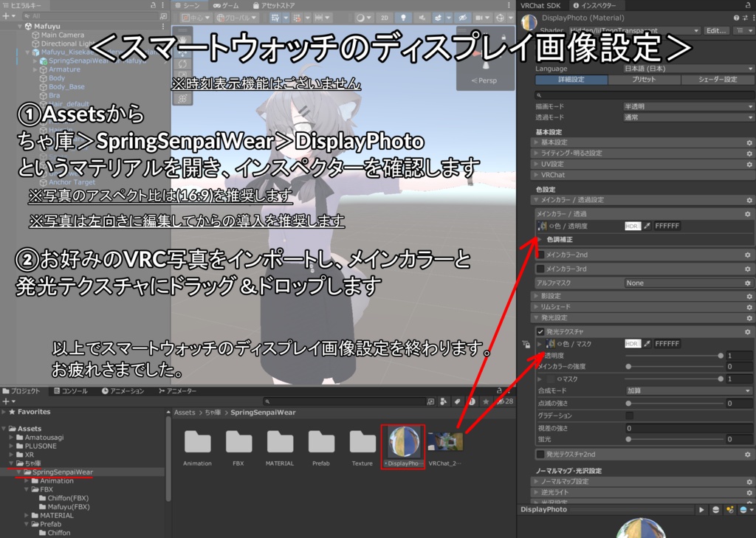The height and width of the screenshot is (538, 756).
Task: Click the eyedropper beside main color HDR swatch
Action: pos(647,226)
